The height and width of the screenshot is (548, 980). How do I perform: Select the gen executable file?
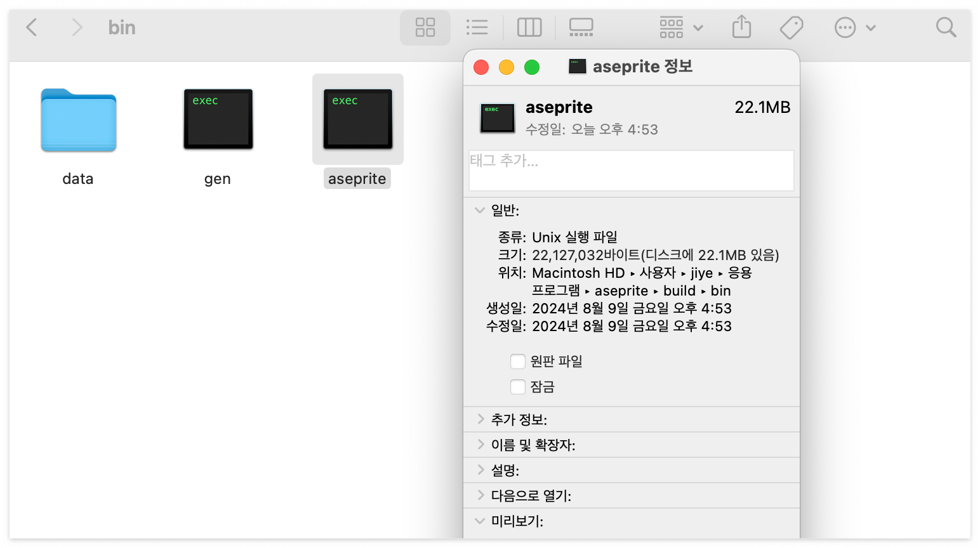point(218,119)
